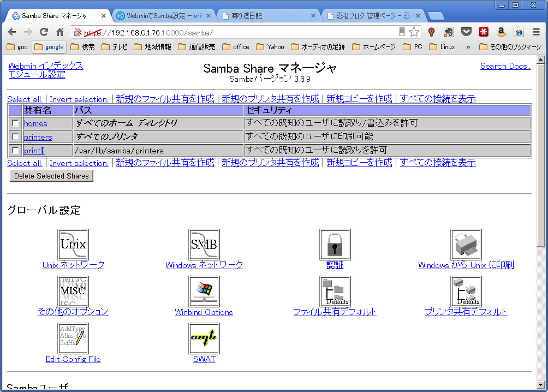Click the bottom すべての接続を表示 link

tap(438, 163)
